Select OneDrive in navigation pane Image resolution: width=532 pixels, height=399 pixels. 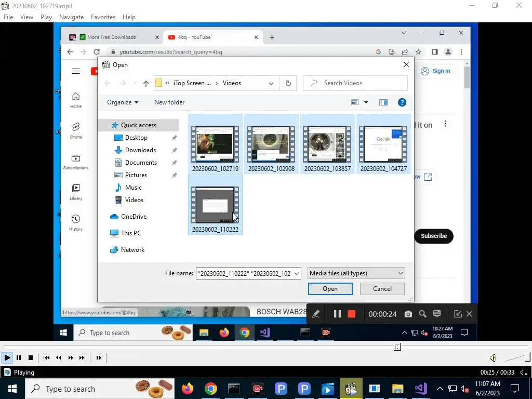pyautogui.click(x=134, y=217)
